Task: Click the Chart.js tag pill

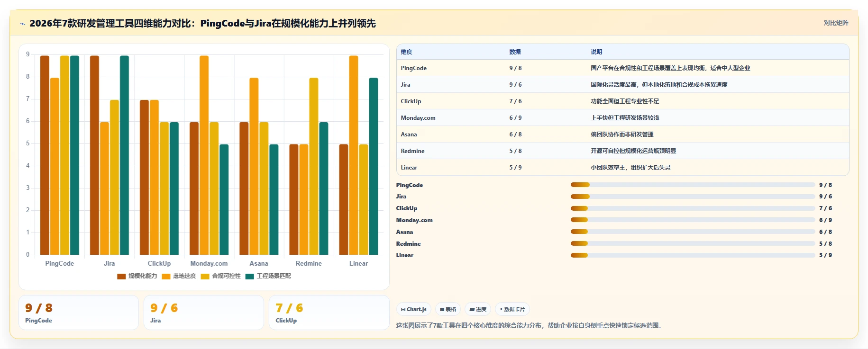Action: point(413,309)
